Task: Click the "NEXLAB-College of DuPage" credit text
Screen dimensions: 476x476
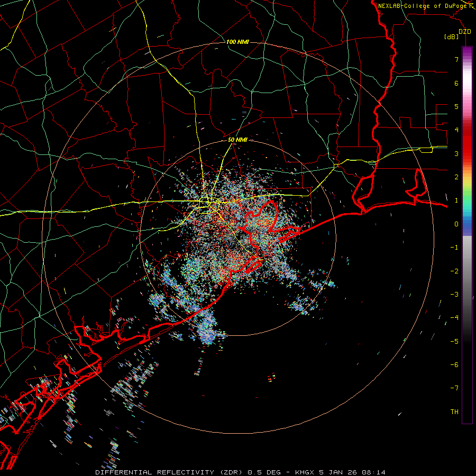Action: tap(423, 6)
